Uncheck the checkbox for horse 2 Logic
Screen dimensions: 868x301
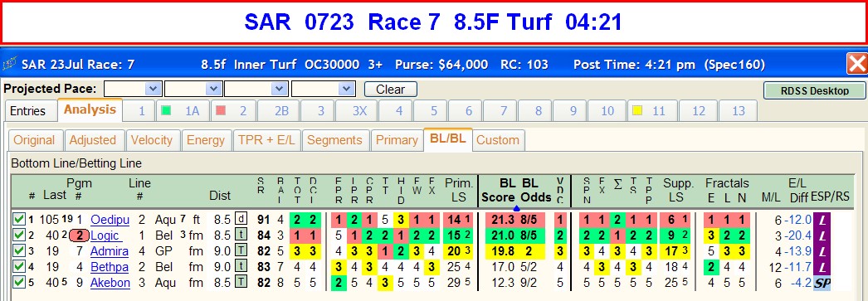pos(19,235)
